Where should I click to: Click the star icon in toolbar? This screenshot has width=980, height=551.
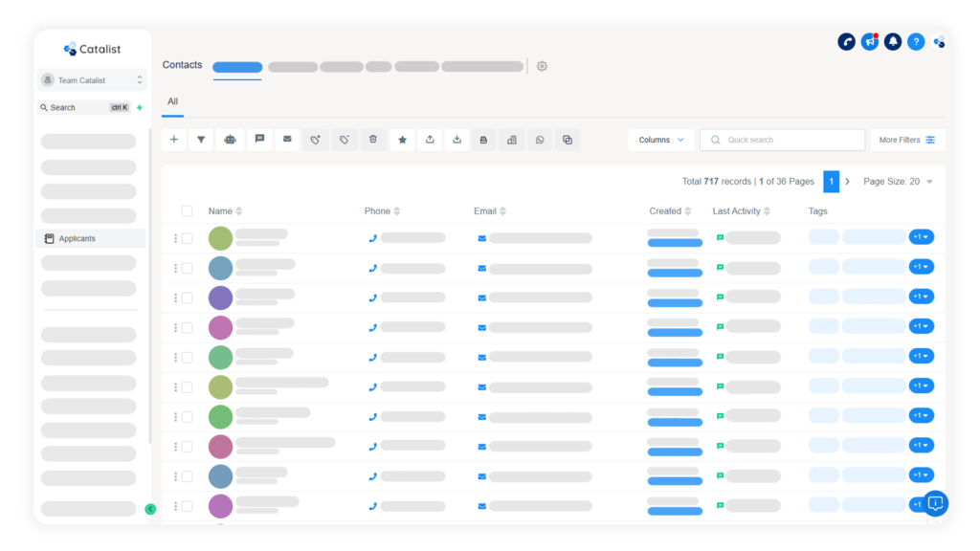(x=402, y=140)
